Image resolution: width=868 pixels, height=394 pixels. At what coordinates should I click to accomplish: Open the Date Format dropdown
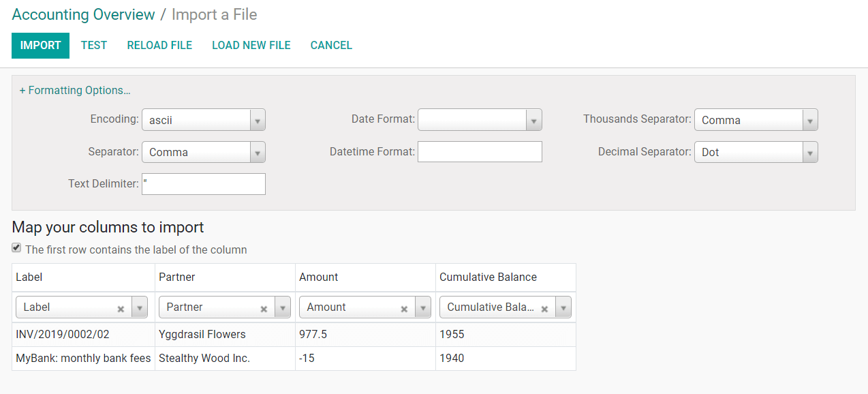tap(534, 119)
